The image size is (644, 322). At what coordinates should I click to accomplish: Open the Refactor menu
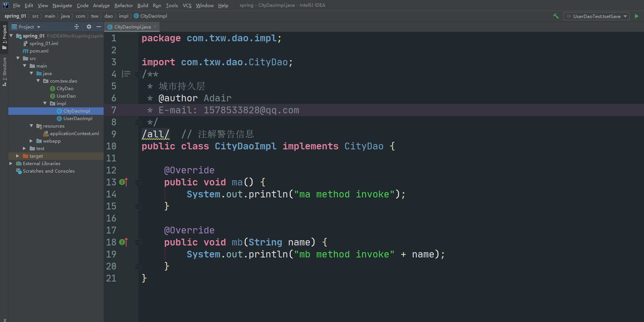click(124, 5)
